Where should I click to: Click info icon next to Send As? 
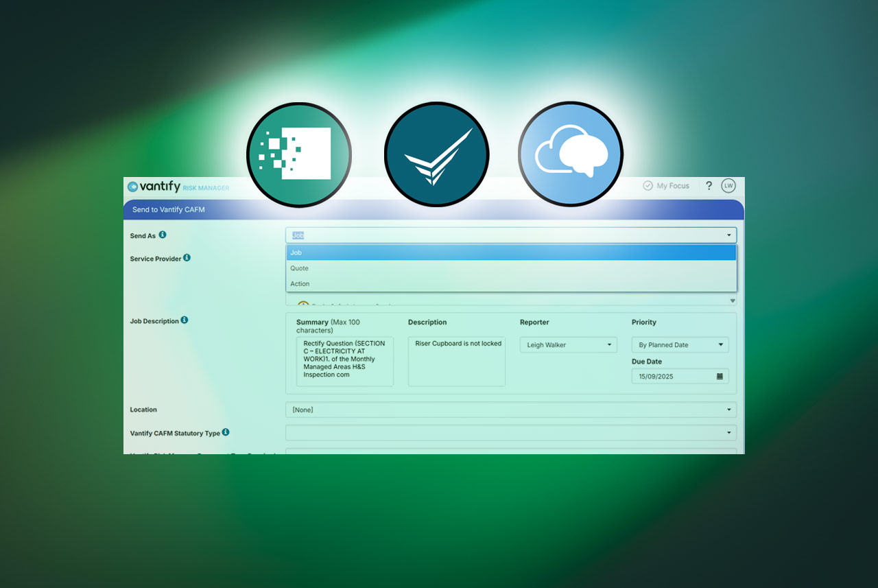coord(163,235)
